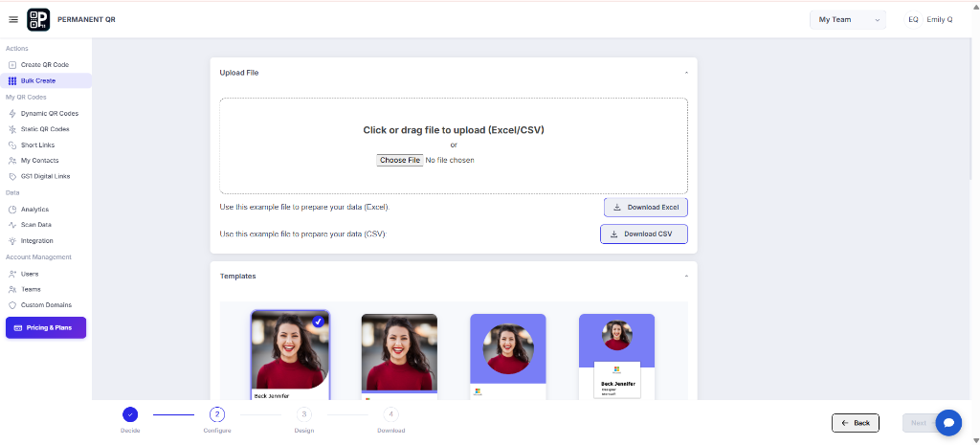This screenshot has height=445, width=980.
Task: Open Custom Domains settings
Action: [x=46, y=305]
